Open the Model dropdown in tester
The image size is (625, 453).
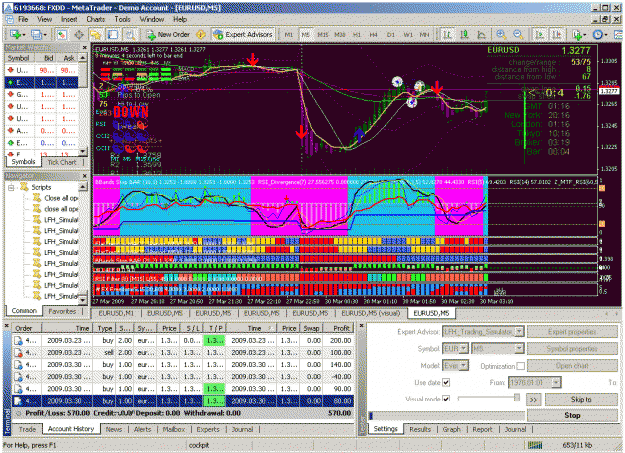[x=463, y=366]
